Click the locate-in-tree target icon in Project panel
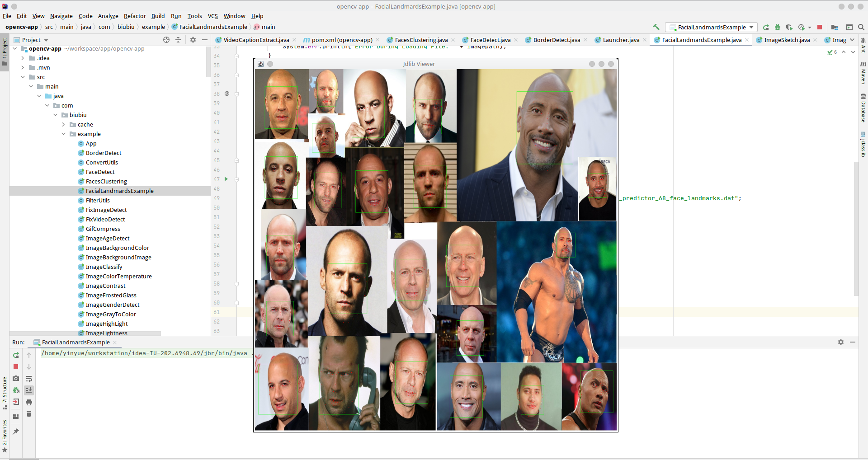Image resolution: width=868 pixels, height=460 pixels. [166, 40]
